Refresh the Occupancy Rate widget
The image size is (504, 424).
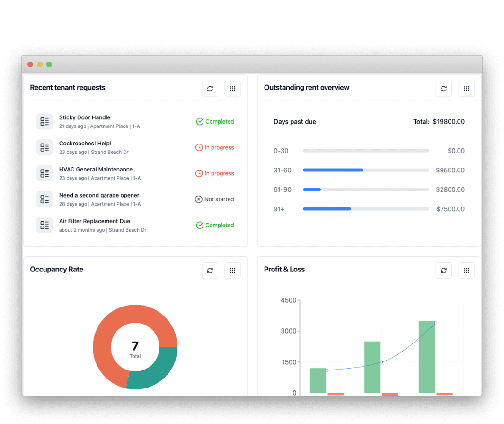210,270
